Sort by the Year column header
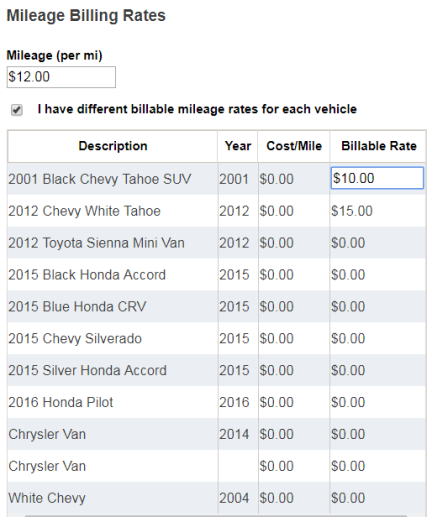432x517 pixels. coord(238,146)
